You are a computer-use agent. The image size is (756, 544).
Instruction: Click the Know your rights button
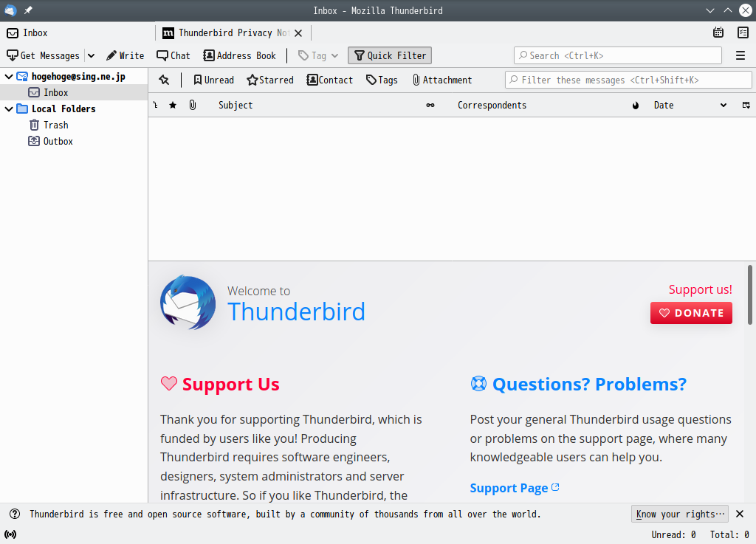pos(680,514)
